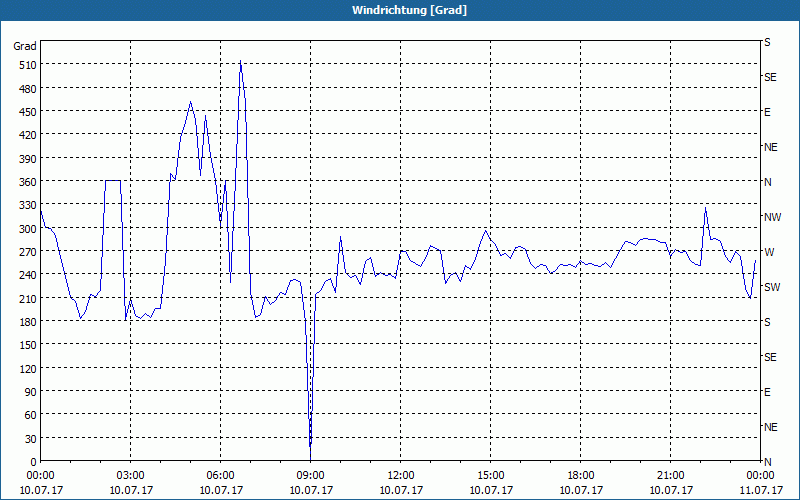Select the 510 y-axis value
Screen dimensions: 800x500
(28, 65)
